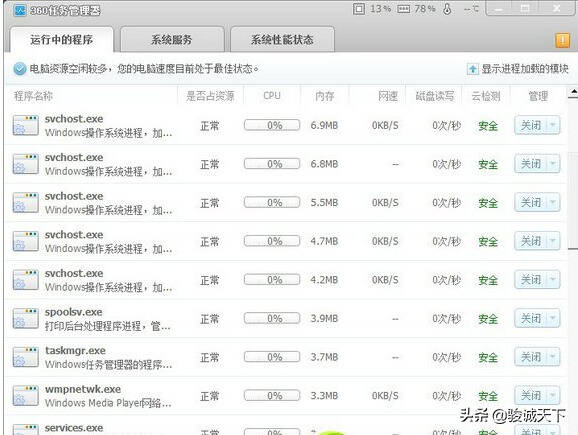This screenshot has width=578, height=435.
Task: Click 关闭 for wmpnetwk.exe
Action: (531, 396)
